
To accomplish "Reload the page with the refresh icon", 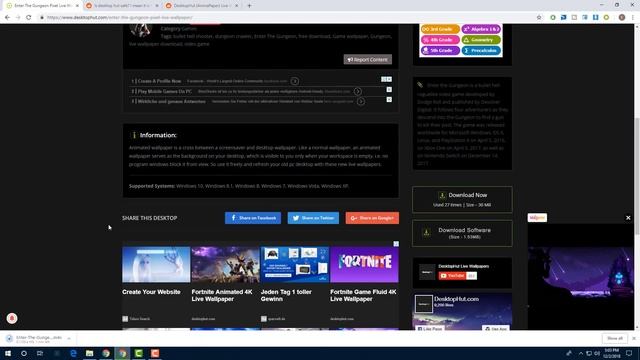I will [29, 18].
